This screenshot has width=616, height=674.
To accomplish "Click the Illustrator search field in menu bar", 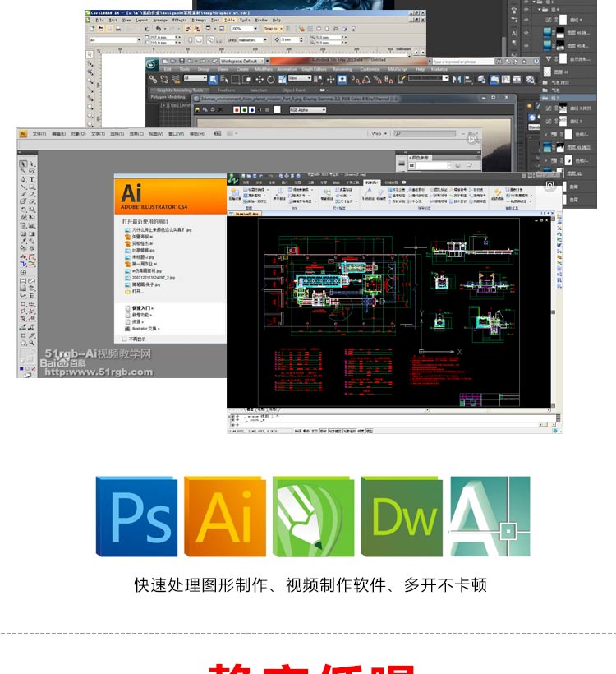I will pyautogui.click(x=425, y=134).
